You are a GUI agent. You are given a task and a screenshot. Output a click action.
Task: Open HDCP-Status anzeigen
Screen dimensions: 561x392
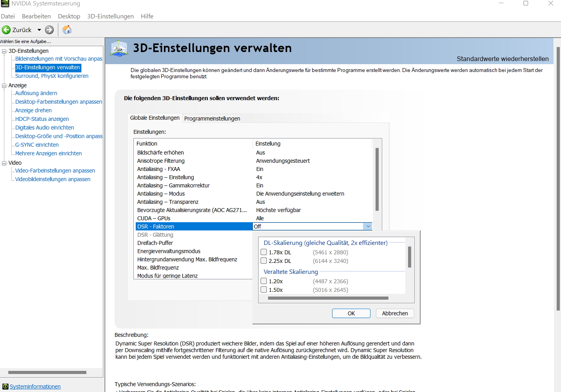pos(42,119)
